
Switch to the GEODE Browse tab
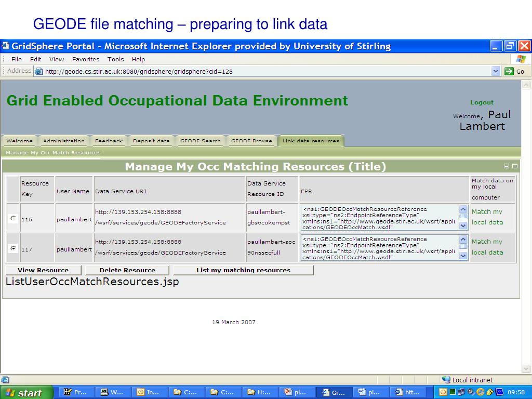(251, 141)
